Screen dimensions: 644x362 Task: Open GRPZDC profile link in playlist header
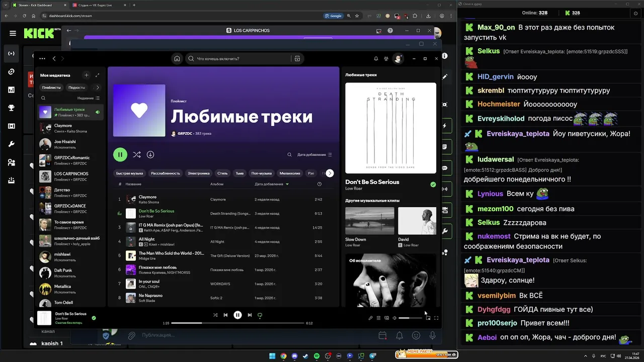[185, 134]
